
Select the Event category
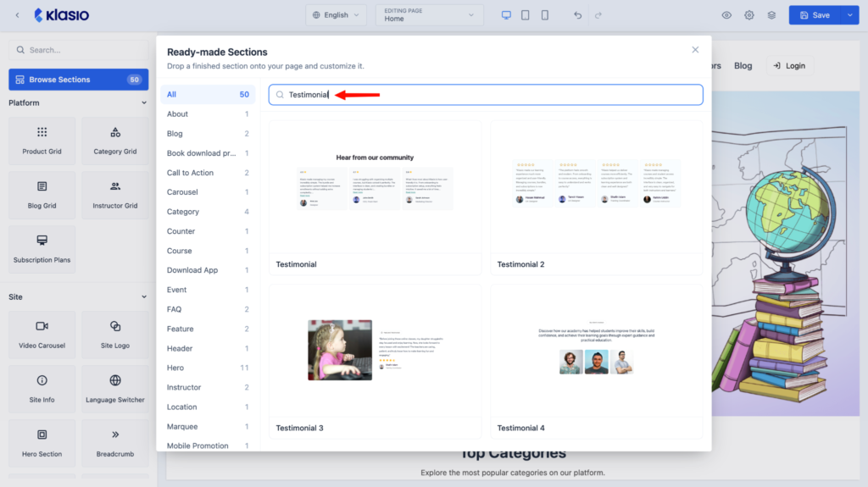(208, 290)
